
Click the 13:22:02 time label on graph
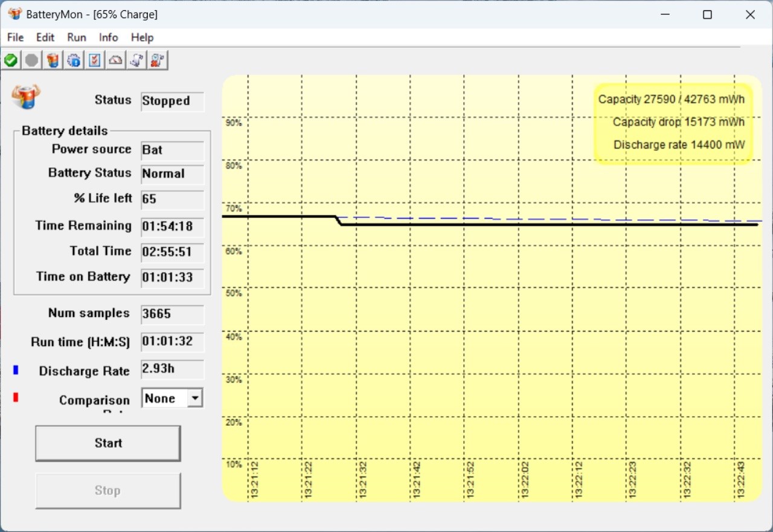[x=525, y=481]
